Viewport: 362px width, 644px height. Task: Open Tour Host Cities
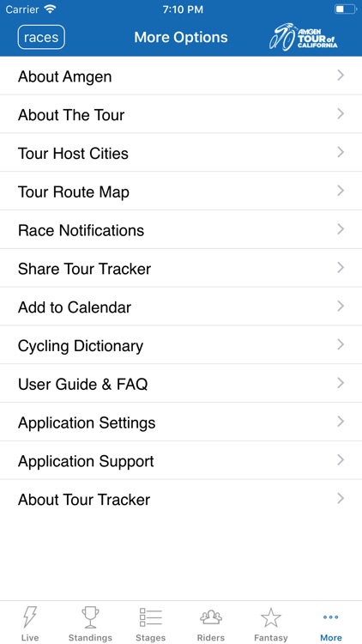tap(181, 153)
